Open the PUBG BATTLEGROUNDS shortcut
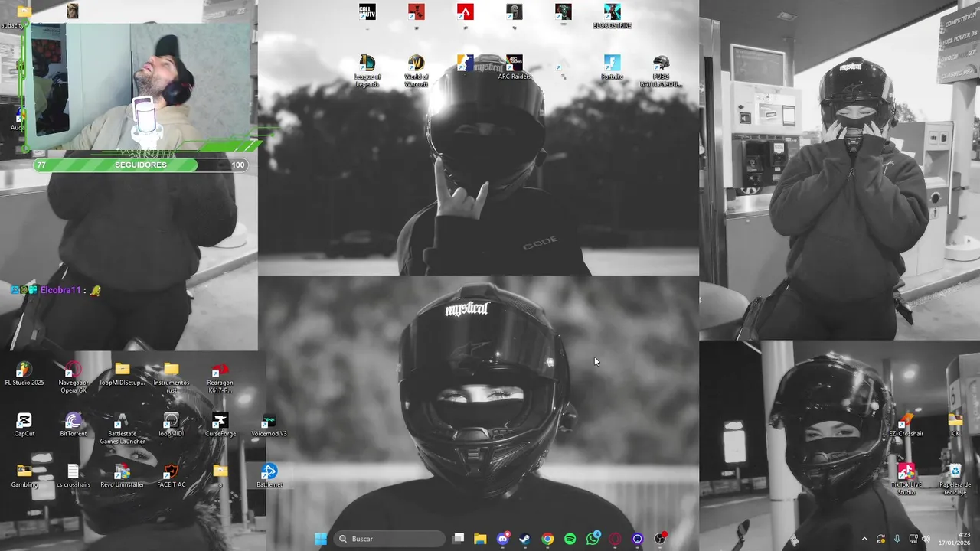 coord(661,70)
